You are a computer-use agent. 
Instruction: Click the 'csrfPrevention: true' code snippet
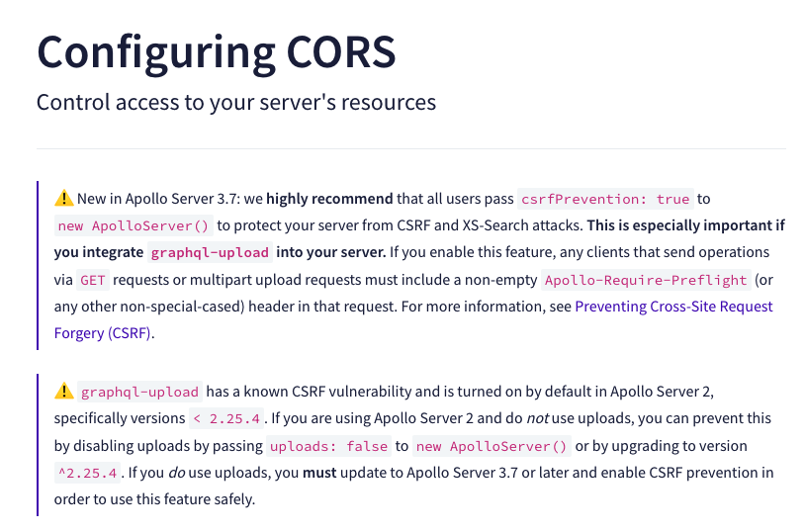pos(605,199)
